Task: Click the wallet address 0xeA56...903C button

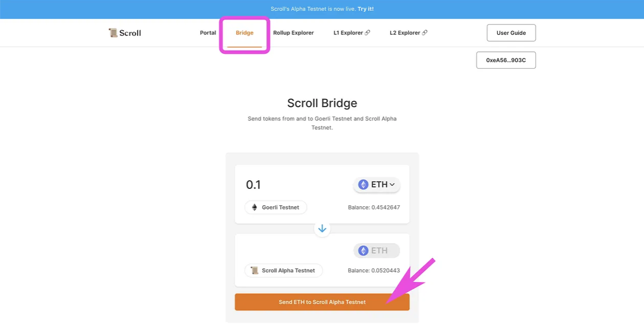Action: (x=506, y=60)
